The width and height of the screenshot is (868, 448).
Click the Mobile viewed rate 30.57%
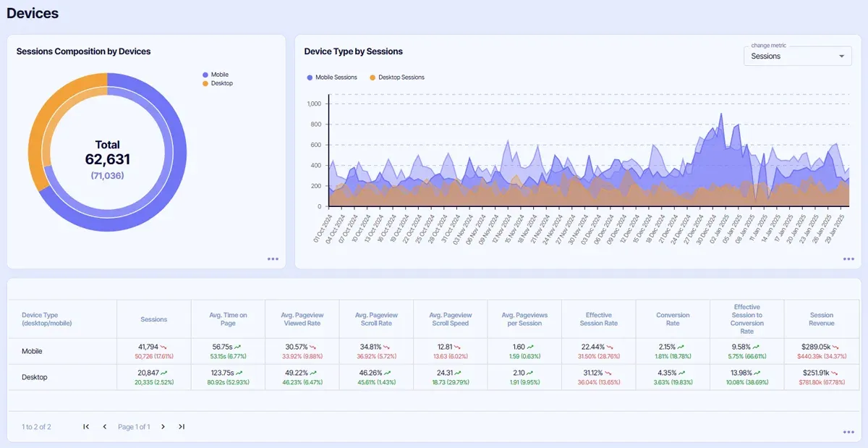click(x=297, y=347)
